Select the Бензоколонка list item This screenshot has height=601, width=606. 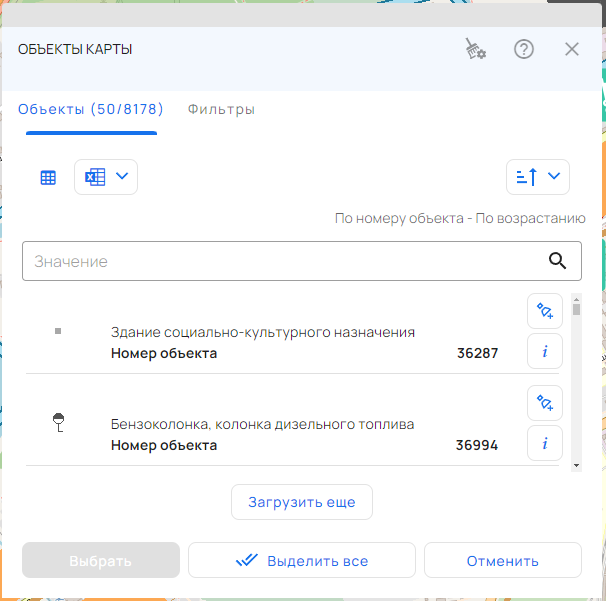[262, 424]
